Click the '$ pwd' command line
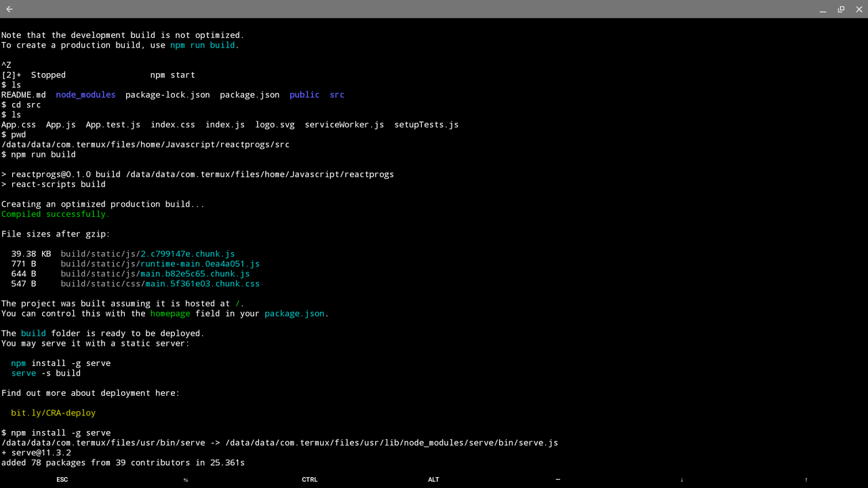This screenshot has width=868, height=488. 14,135
